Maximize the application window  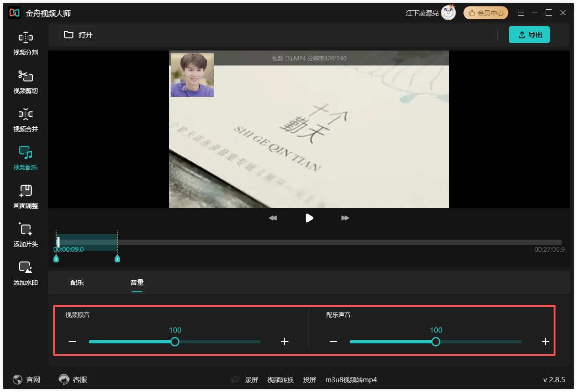pyautogui.click(x=549, y=13)
